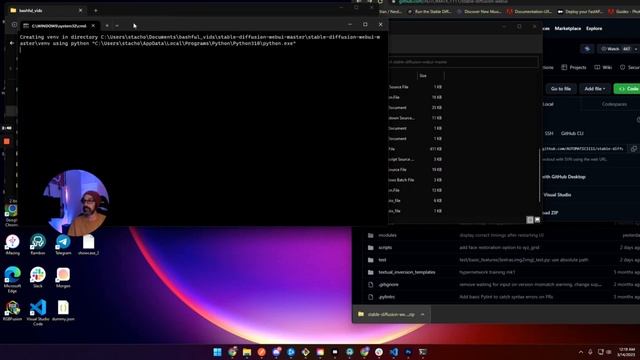Add a new terminal tab
Image resolution: width=640 pixels, height=360 pixels.
coord(107,26)
